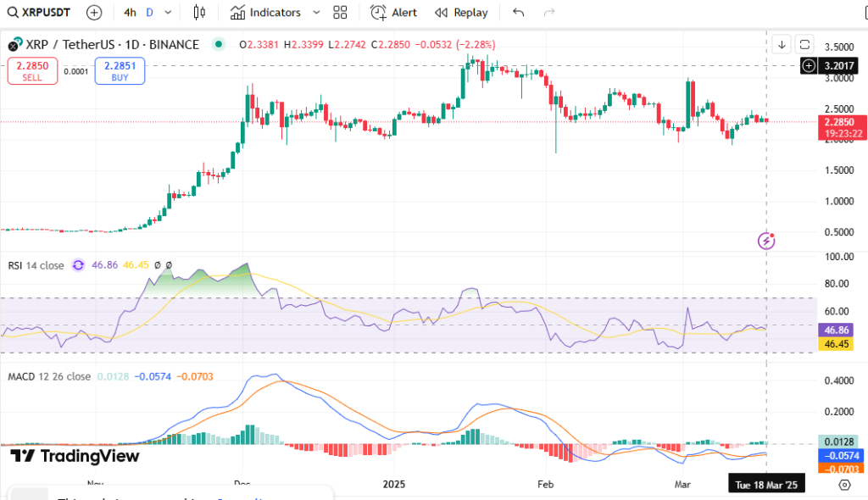Viewport: 868px width, 500px height.
Task: Click the down arrow pane button
Action: [782, 44]
